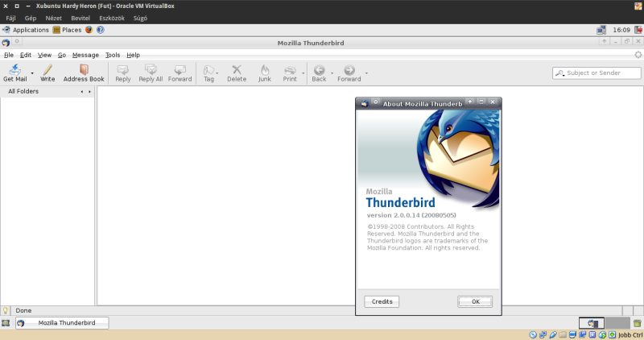Open VirtualBox Eszközök menu
This screenshot has height=340, width=644.
coord(112,18)
